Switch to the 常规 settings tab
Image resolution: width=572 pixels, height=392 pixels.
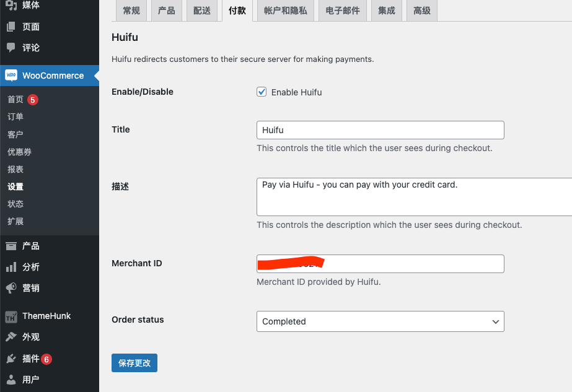coord(131,11)
